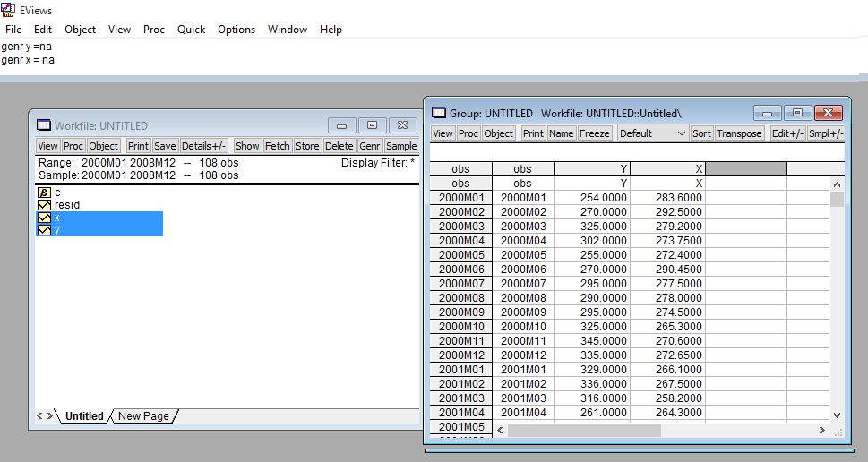Viewport: 868px width, 462px height.
Task: Open the Proc dropdown in Group window
Action: pyautogui.click(x=468, y=133)
